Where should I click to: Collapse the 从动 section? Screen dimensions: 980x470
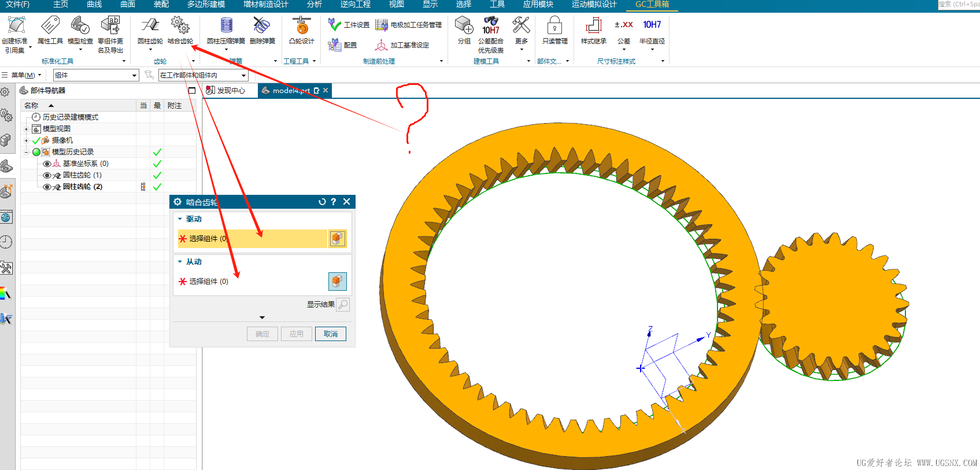[180, 262]
